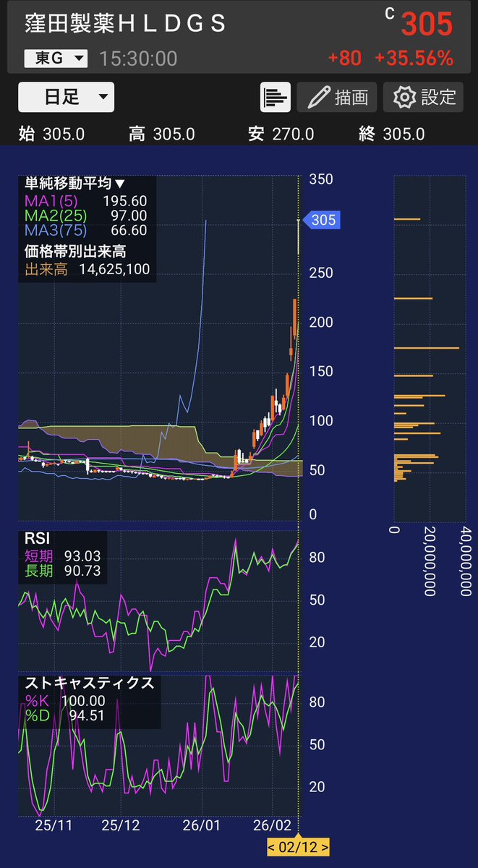Select the MA3(75) 66.60 legend entry
Viewport: 478px width, 868px height.
[86, 230]
